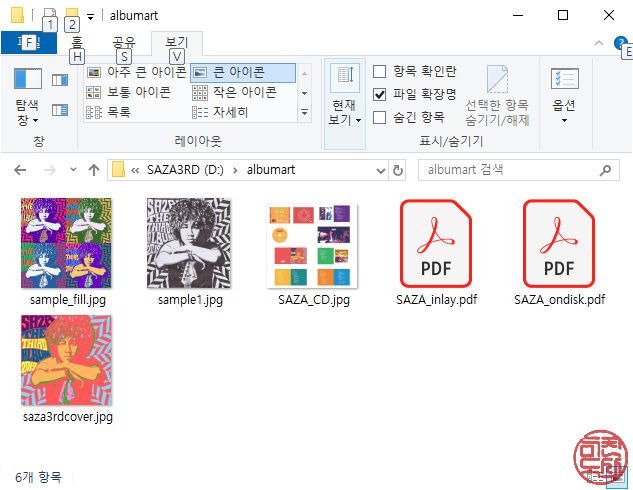Select saza3rdcover.jpg thumbnail
The image size is (633, 490).
click(x=66, y=360)
